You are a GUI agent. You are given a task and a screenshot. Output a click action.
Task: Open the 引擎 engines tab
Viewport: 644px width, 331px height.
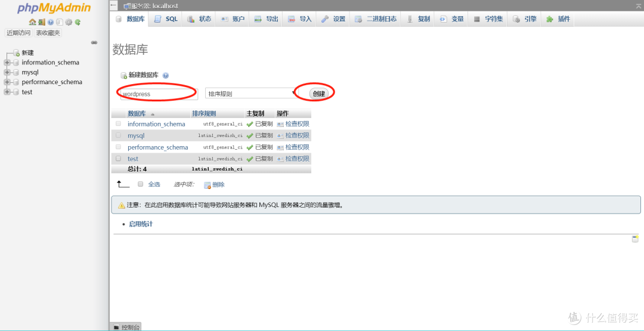point(525,19)
